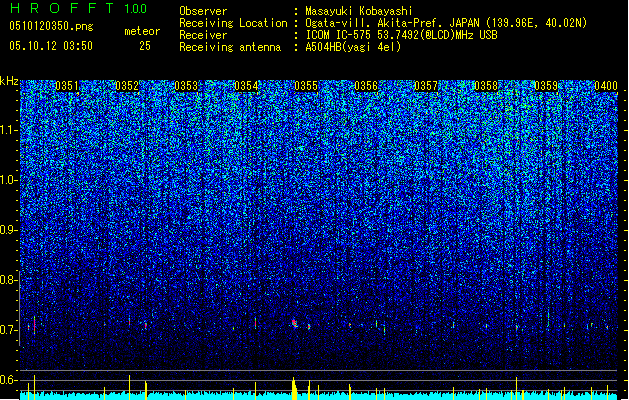Click the Observer field label
Image resolution: width=629 pixels, height=400 pixels.
click(x=203, y=11)
